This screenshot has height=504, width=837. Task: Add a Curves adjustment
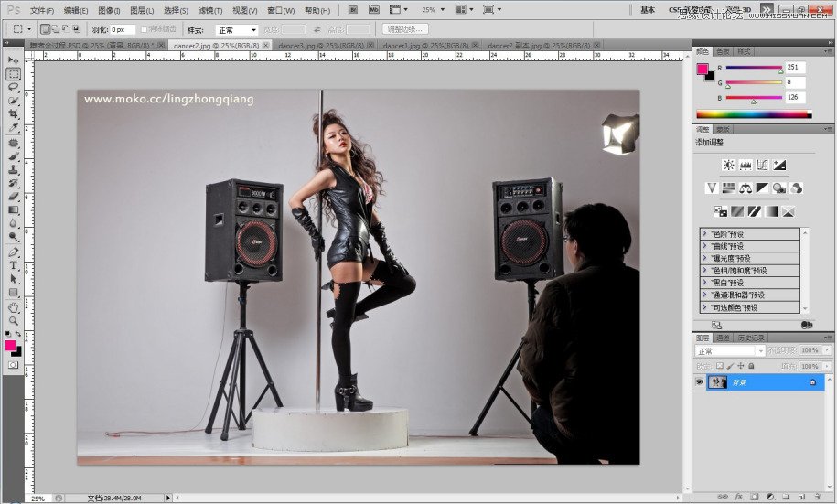(x=762, y=165)
